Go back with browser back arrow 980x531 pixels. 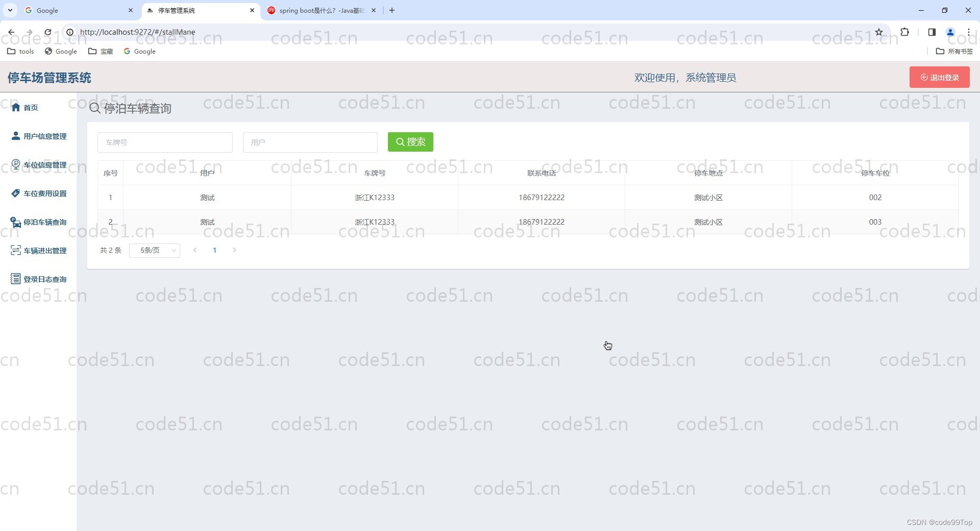[11, 32]
